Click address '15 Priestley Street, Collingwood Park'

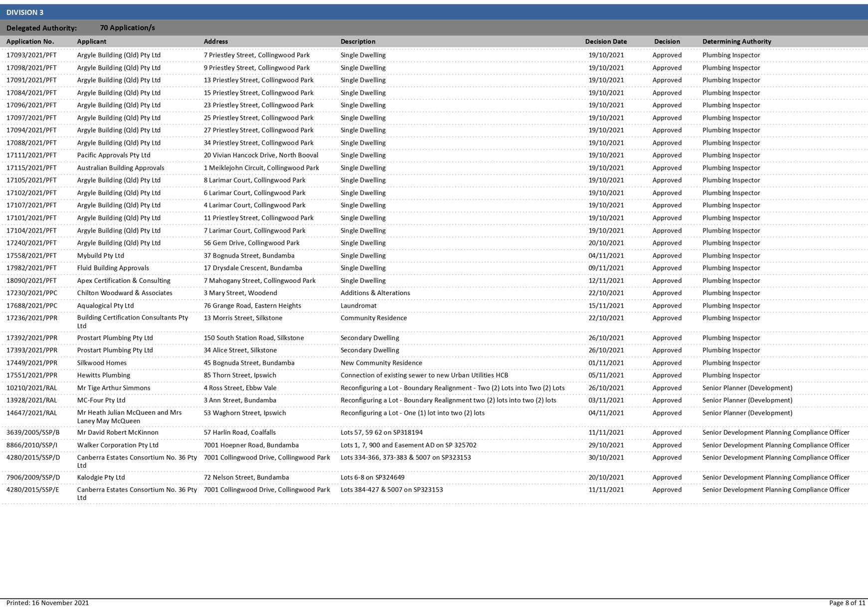click(x=258, y=93)
